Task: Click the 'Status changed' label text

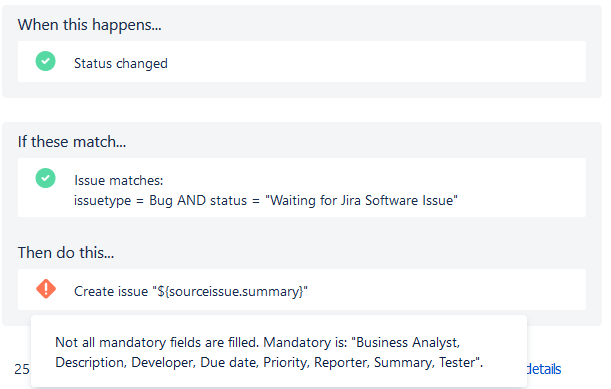Action: click(x=121, y=63)
